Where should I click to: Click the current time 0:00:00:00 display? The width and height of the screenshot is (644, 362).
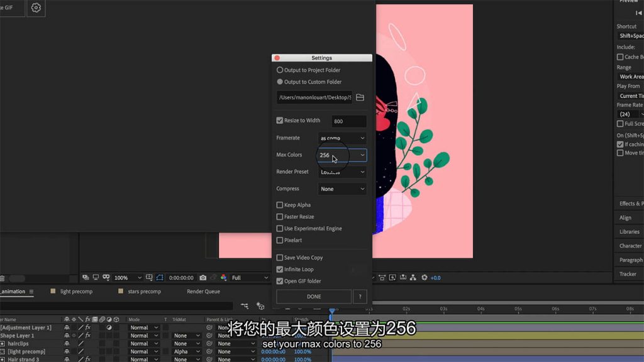pyautogui.click(x=181, y=278)
